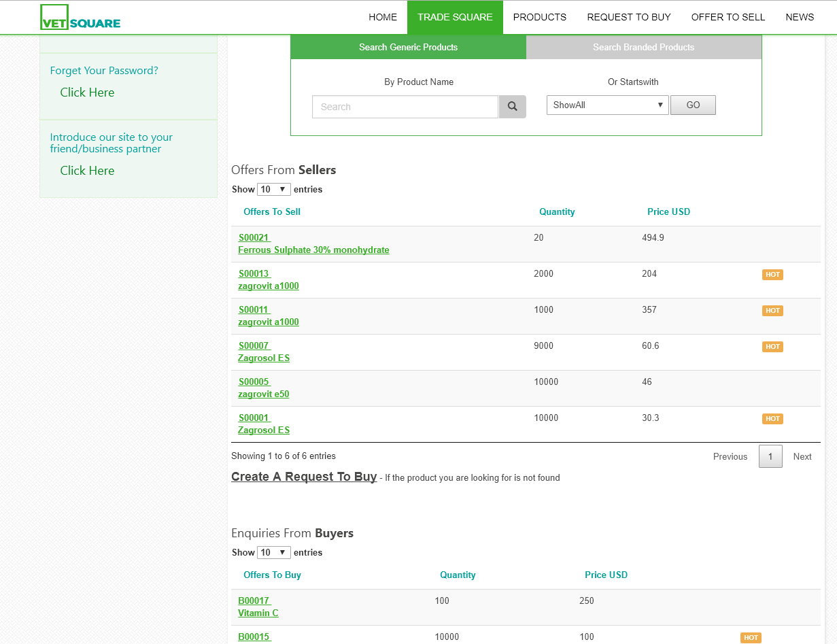Sort sellers table by Price USD
Screen dimensions: 837x644
tap(668, 212)
